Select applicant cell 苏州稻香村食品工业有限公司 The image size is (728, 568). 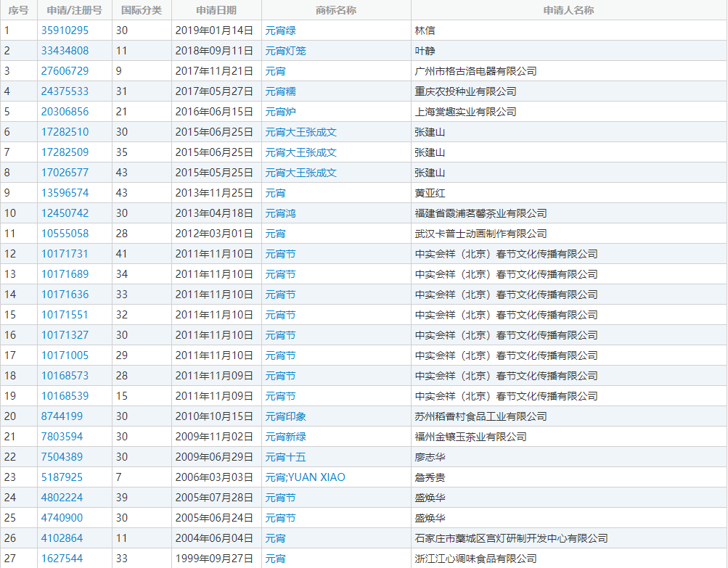point(480,416)
